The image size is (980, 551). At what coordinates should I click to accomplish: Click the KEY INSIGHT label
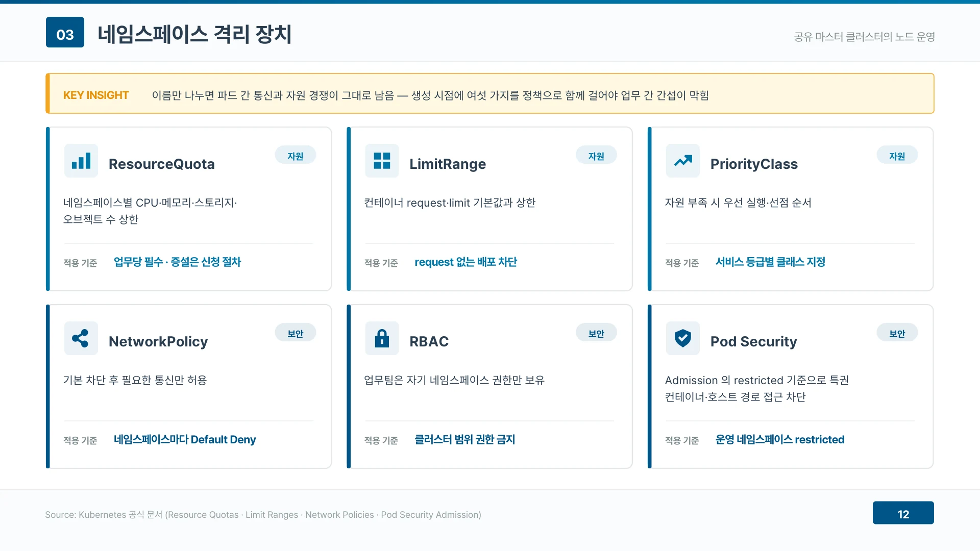96,95
